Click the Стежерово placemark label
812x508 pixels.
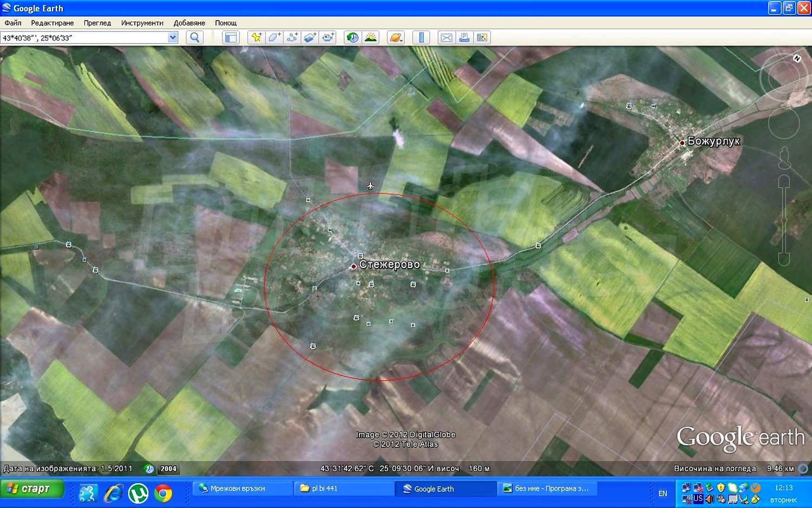(x=389, y=264)
